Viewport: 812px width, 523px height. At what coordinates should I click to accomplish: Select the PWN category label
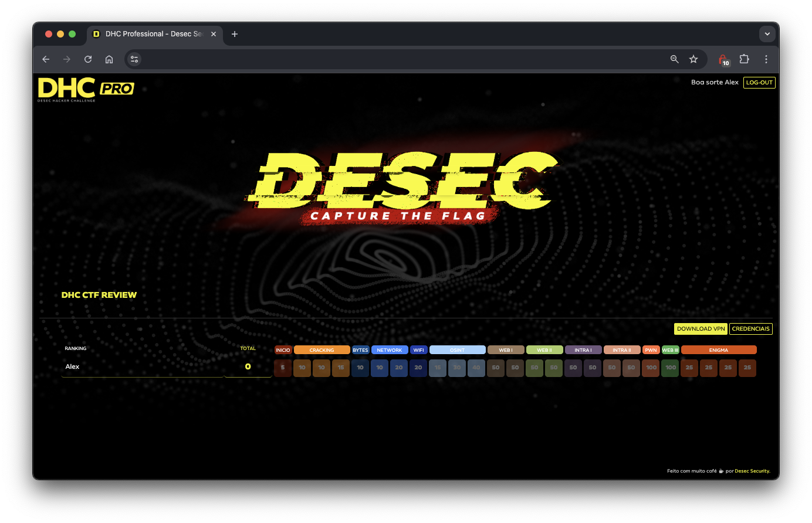pos(651,350)
